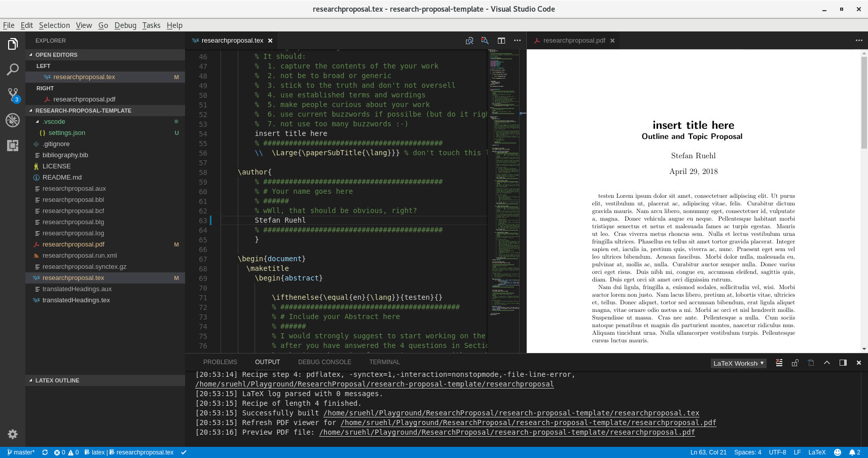Open the Debug view in activity bar

point(13,120)
